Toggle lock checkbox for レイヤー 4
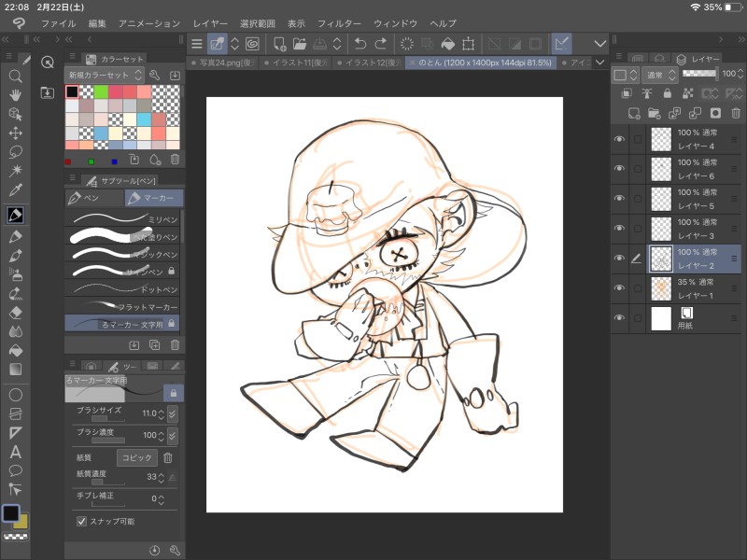Viewport: 747px width, 560px height. 638,139
